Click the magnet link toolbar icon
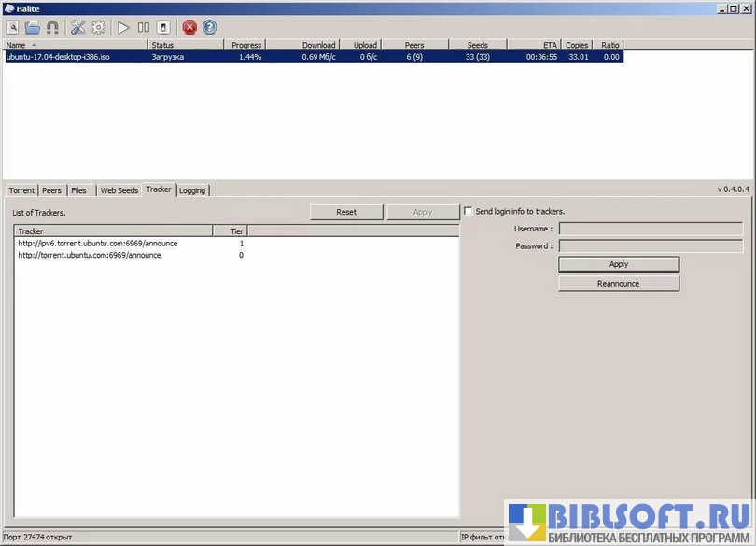This screenshot has height=546, width=756. coord(52,27)
